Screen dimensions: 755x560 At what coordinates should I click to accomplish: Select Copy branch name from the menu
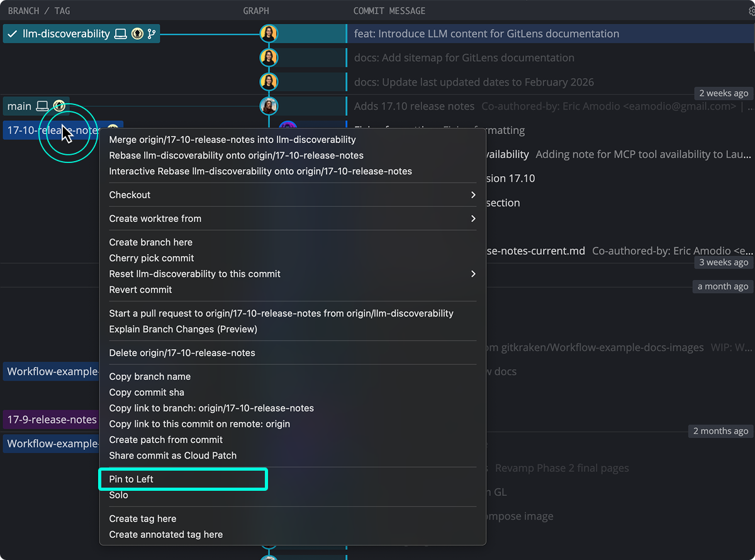click(150, 376)
